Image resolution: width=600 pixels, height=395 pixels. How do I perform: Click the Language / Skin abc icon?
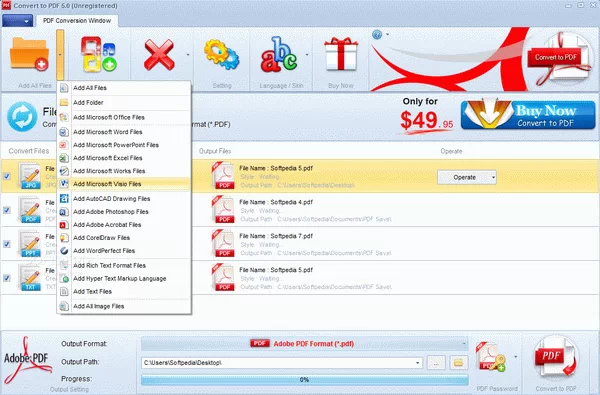tap(279, 55)
